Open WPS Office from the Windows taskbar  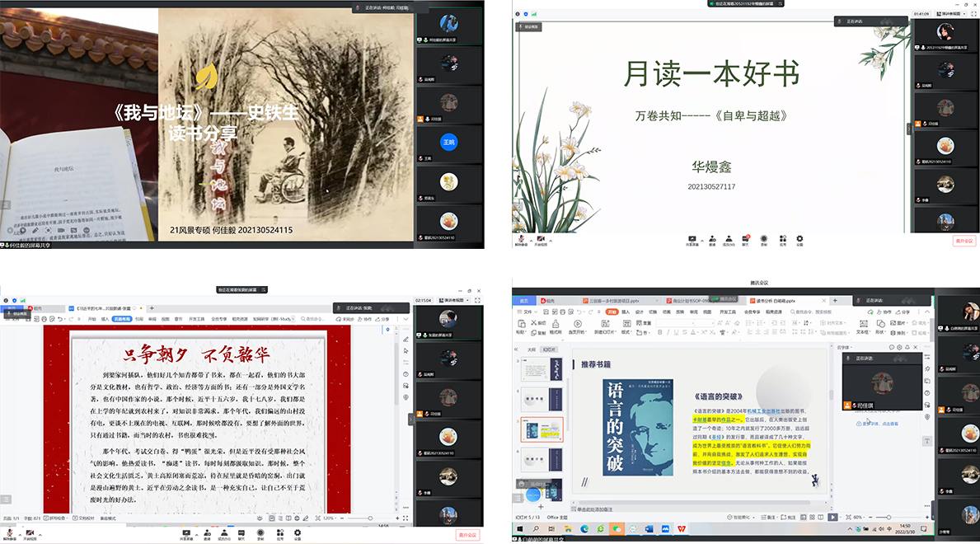tap(682, 528)
